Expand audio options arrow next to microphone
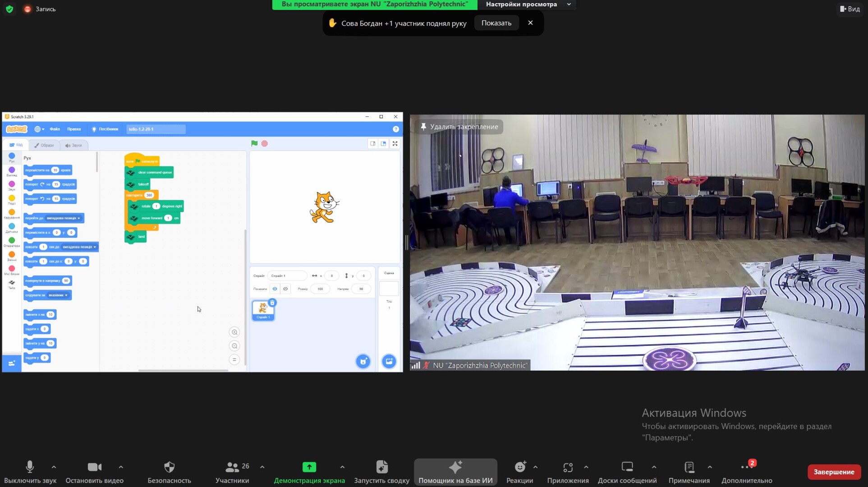 point(54,467)
